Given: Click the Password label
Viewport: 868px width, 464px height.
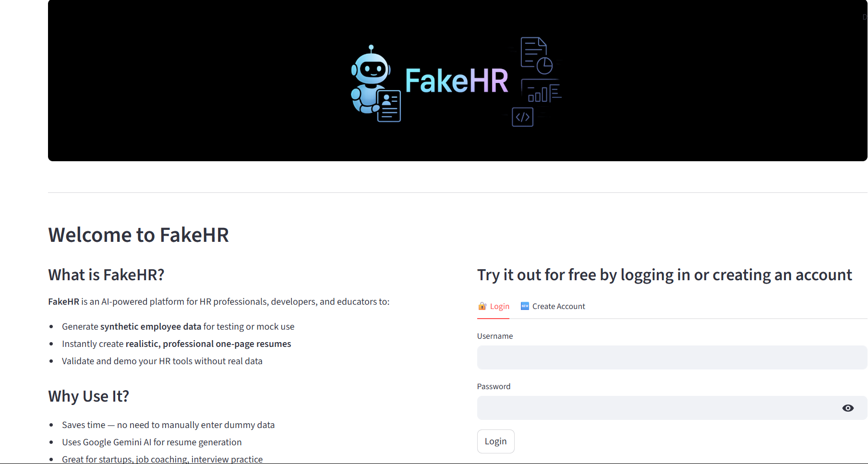Looking at the screenshot, I should tap(494, 387).
